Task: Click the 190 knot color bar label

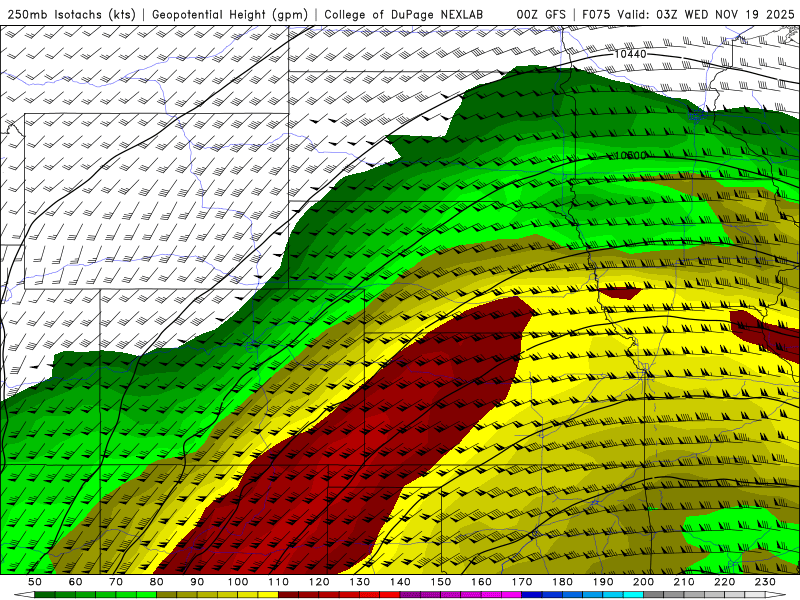Action: (x=603, y=582)
